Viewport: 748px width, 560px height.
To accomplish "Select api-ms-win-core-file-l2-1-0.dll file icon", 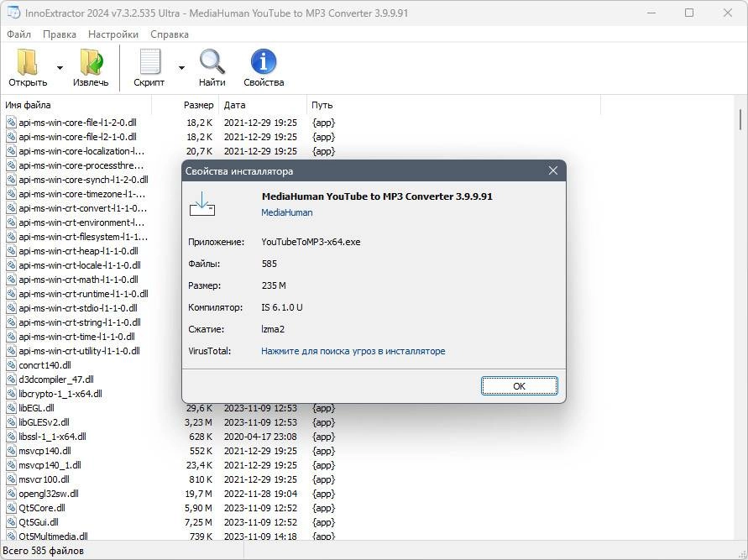I will 12,137.
